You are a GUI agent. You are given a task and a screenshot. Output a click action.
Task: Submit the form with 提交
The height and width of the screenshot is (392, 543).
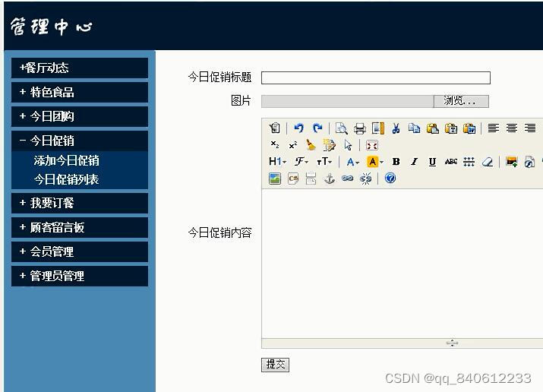[276, 365]
